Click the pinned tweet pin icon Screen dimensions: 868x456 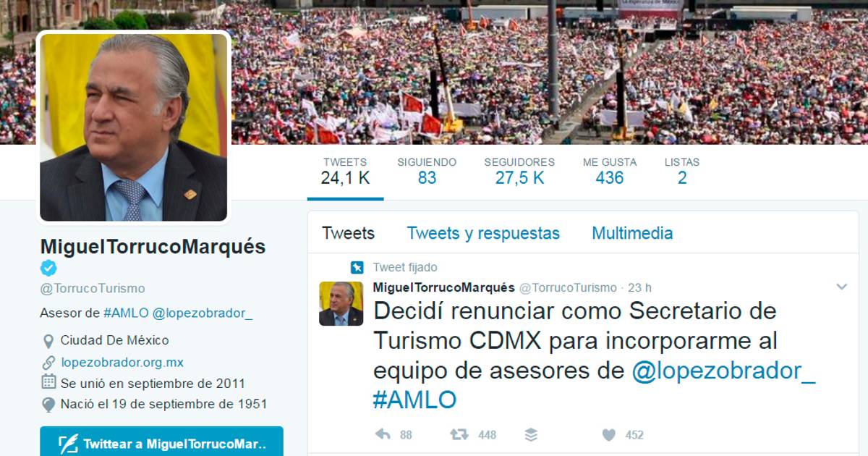pyautogui.click(x=357, y=268)
